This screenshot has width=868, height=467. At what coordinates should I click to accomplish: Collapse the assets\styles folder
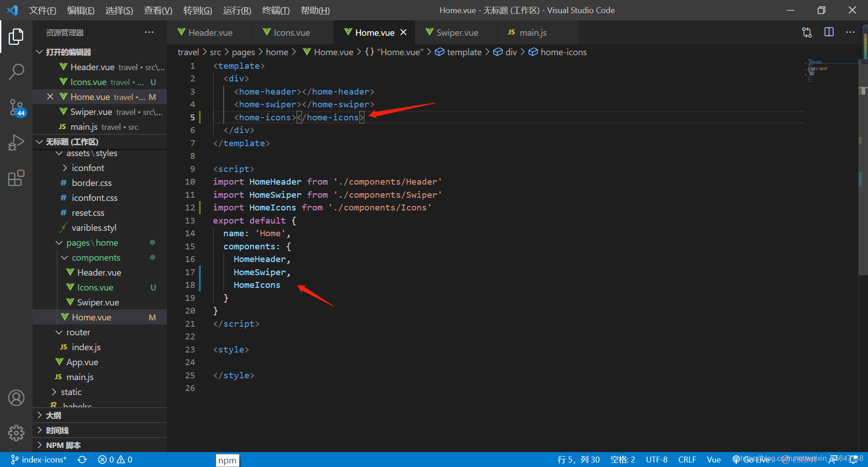[x=99, y=153]
